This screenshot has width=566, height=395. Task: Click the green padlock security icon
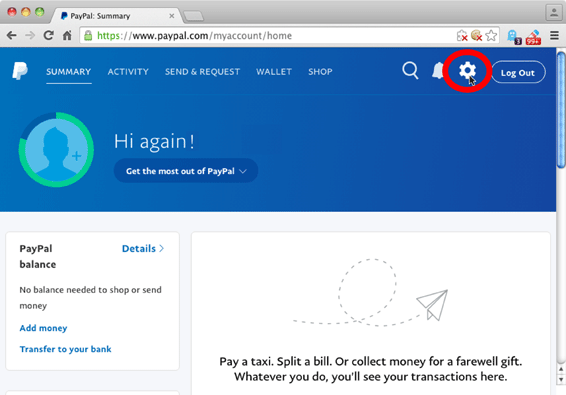pos(88,35)
